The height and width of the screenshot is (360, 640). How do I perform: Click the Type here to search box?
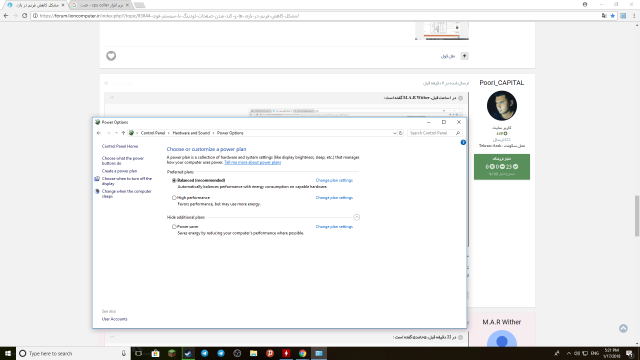click(73, 353)
